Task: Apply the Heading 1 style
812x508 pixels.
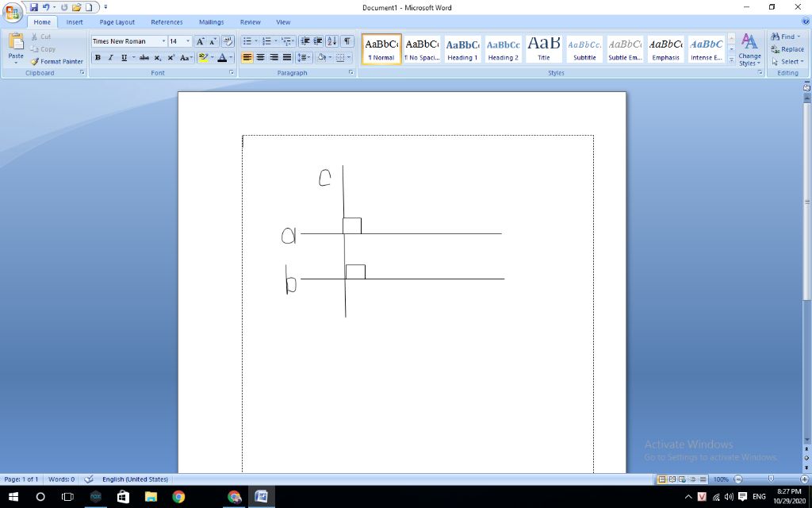Action: pyautogui.click(x=462, y=50)
